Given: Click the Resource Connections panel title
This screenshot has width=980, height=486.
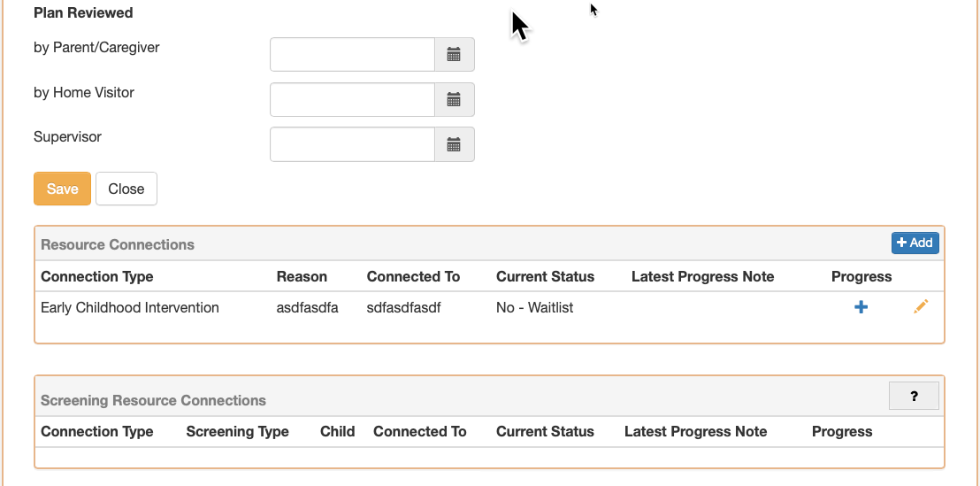Looking at the screenshot, I should click(118, 244).
